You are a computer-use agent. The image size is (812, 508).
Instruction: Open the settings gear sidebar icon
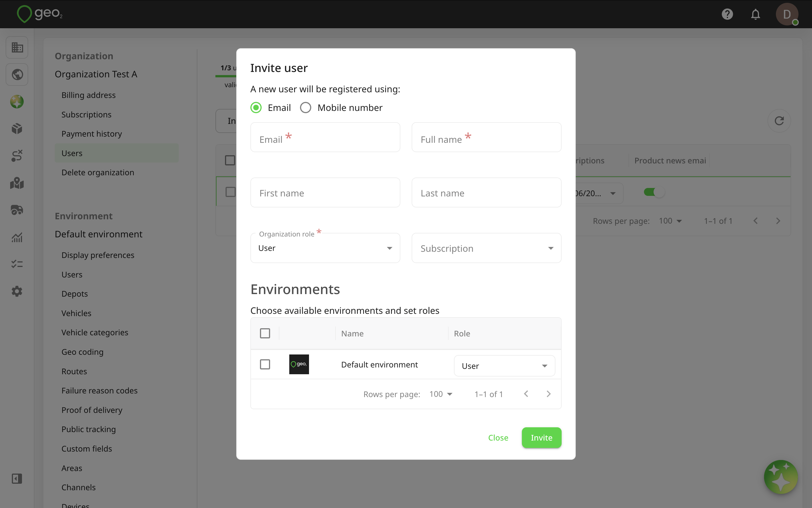point(17,291)
